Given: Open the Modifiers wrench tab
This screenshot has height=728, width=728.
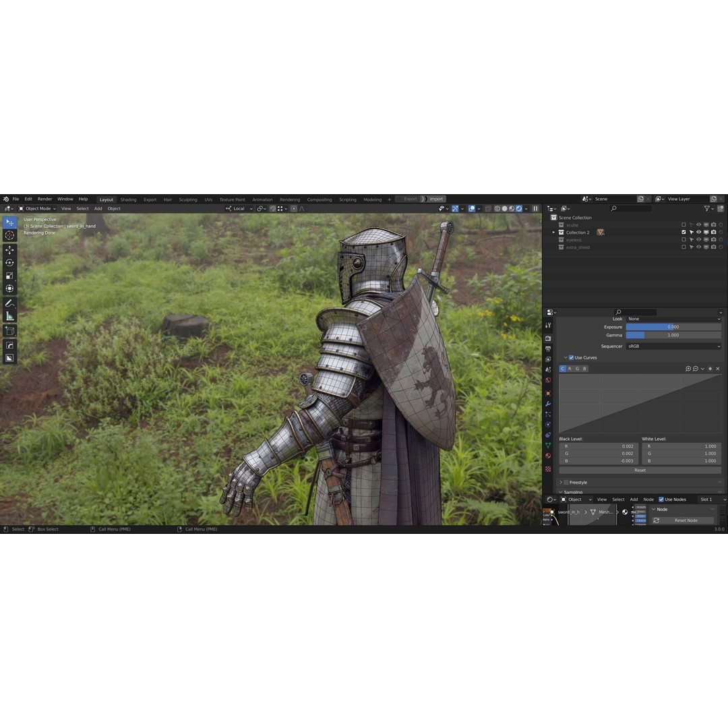Looking at the screenshot, I should pos(548,404).
